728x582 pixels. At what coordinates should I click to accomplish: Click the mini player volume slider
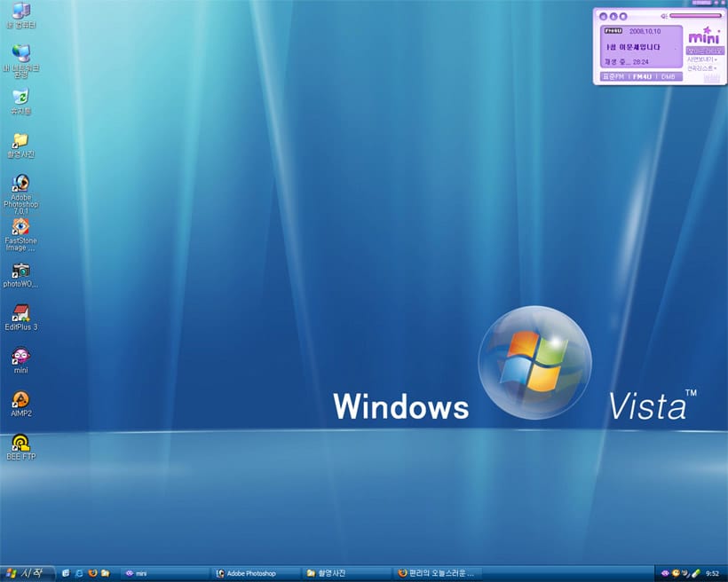[695, 15]
